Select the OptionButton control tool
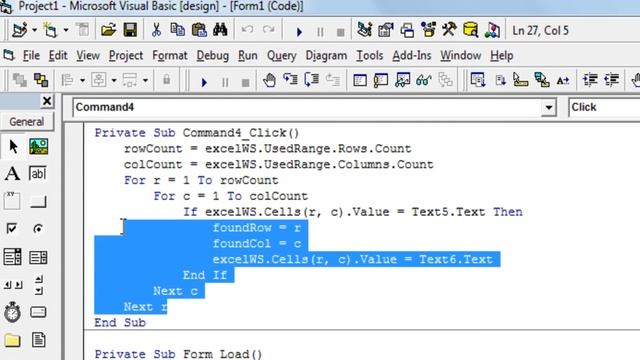Viewport: 640px width, 360px height. 38,229
